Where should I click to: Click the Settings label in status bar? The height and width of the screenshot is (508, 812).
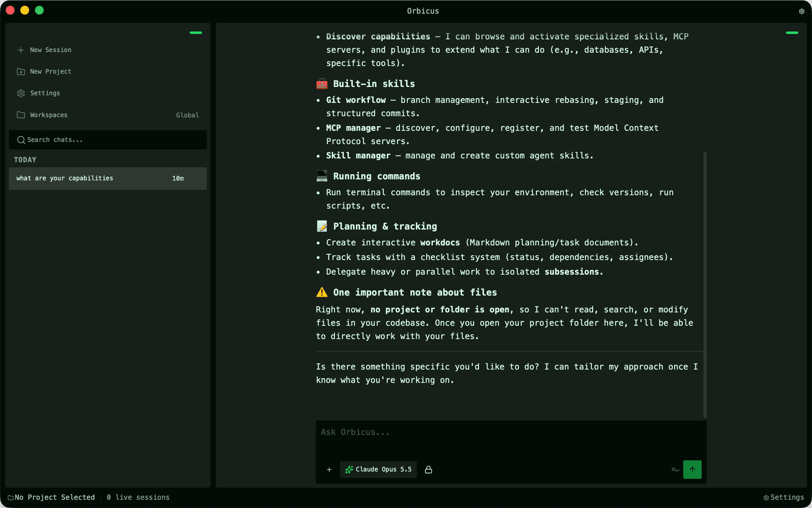787,497
